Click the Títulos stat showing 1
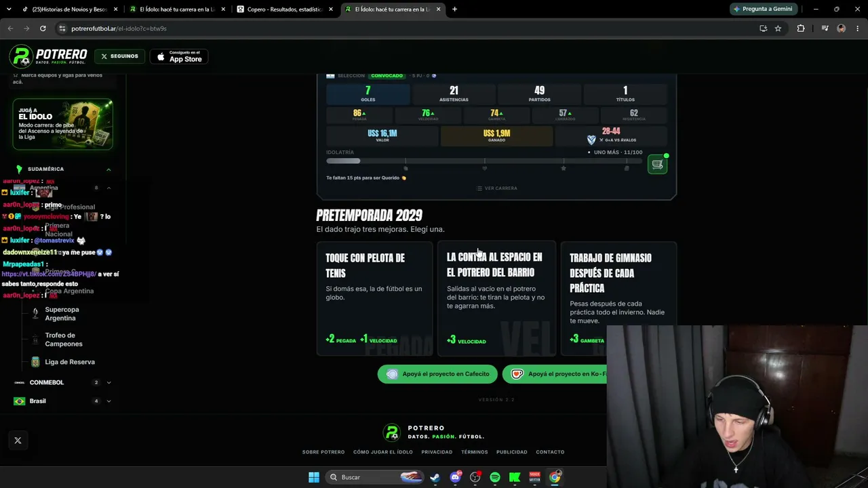This screenshot has width=868, height=488. (x=625, y=94)
